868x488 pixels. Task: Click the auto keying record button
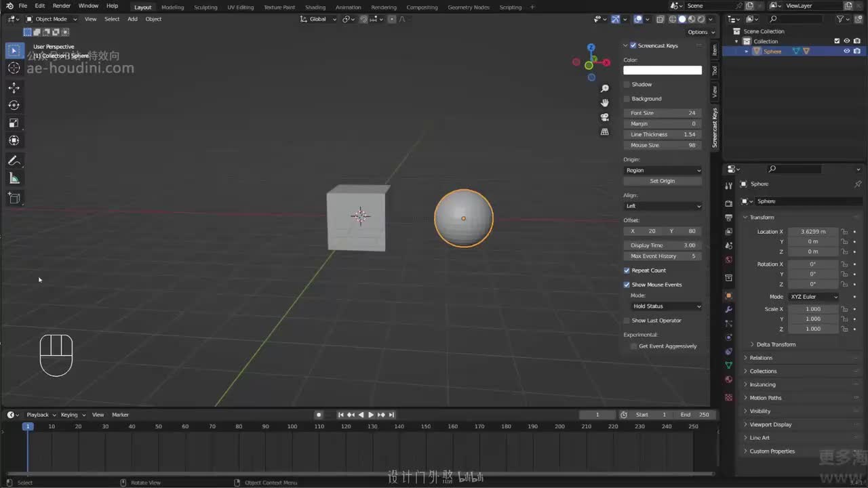point(319,415)
